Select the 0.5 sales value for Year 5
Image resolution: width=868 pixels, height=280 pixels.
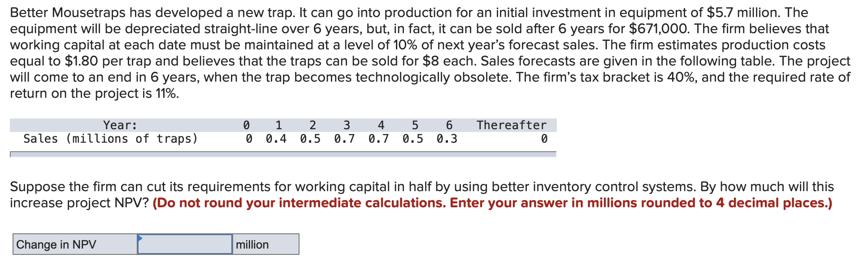(x=412, y=139)
